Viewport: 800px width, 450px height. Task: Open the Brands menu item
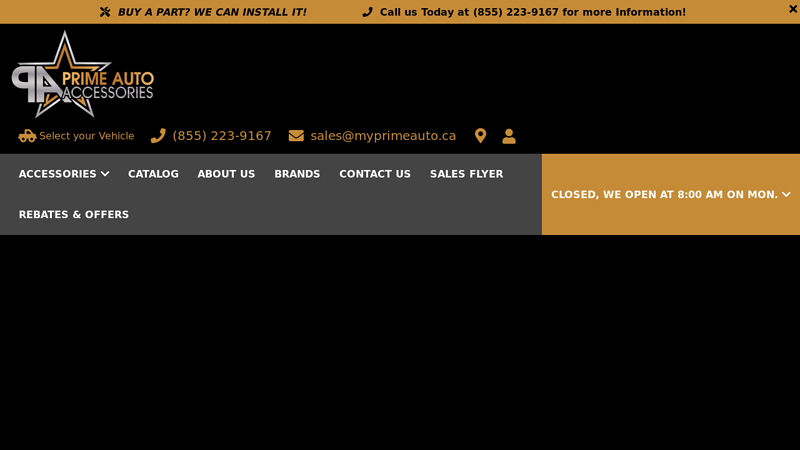[297, 174]
